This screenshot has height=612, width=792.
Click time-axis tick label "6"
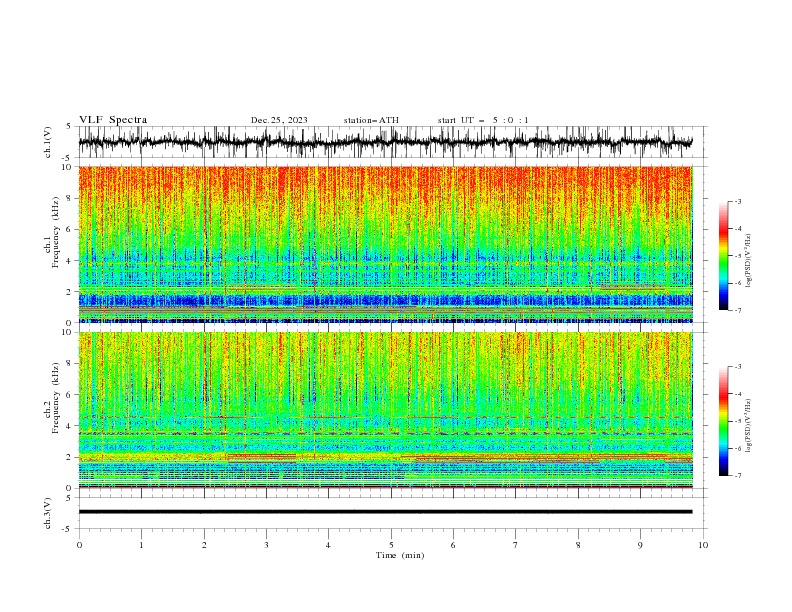(x=453, y=545)
